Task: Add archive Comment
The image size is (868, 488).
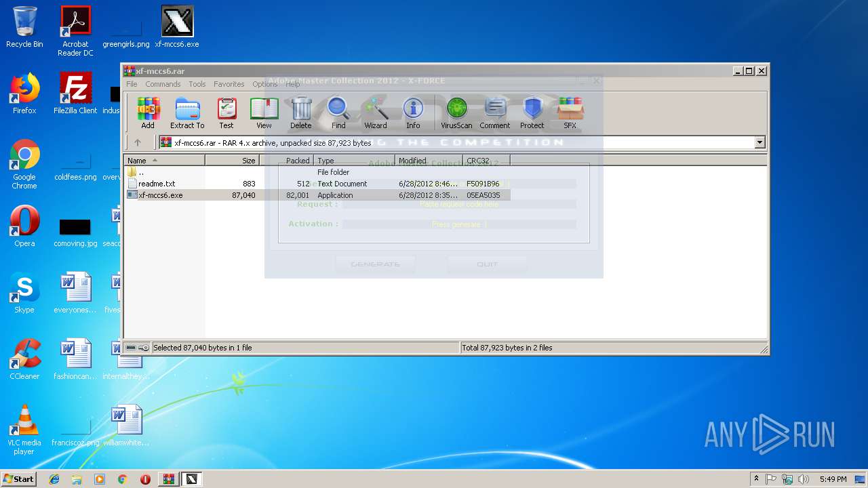Action: pyautogui.click(x=495, y=113)
